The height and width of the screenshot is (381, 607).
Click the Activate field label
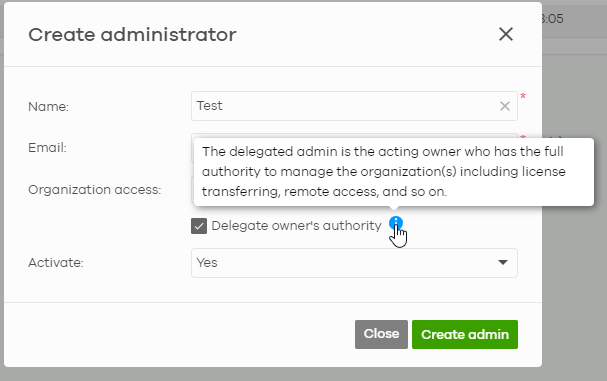click(56, 263)
